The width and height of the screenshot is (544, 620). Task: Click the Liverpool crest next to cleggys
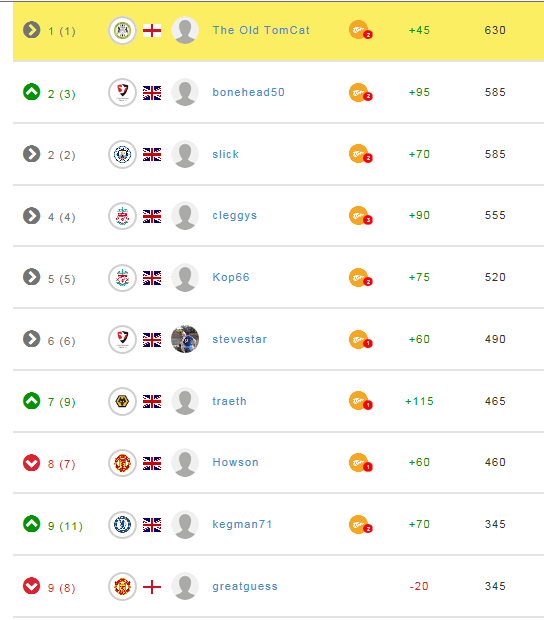click(x=123, y=216)
